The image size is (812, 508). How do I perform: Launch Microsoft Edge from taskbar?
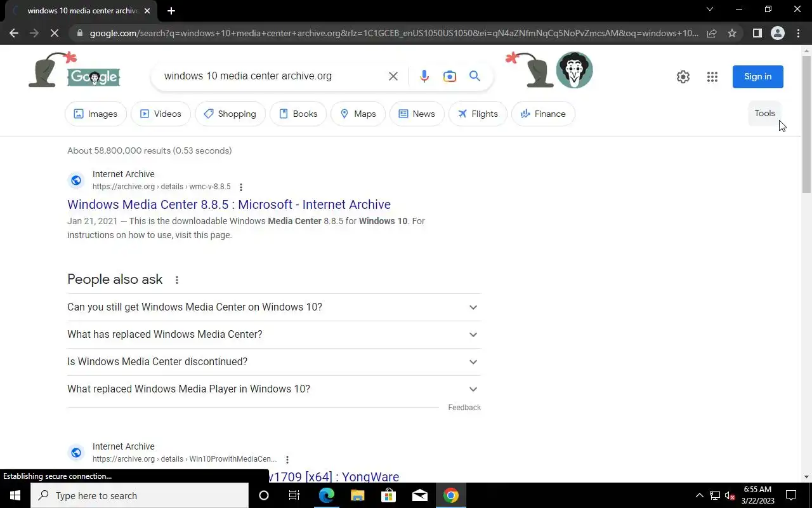[x=326, y=495]
